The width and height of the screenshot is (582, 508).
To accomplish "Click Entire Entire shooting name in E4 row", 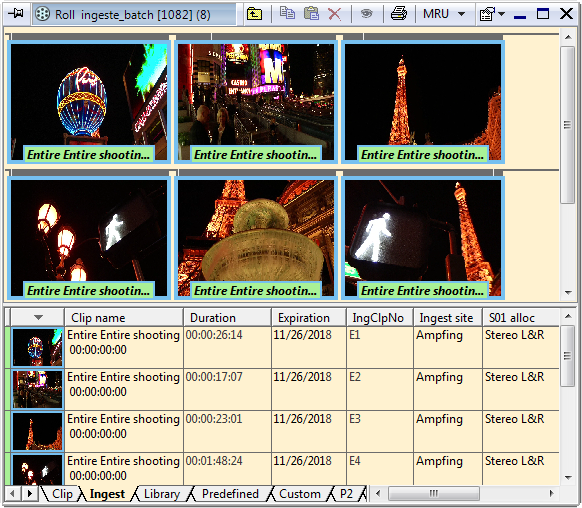I will coord(123,461).
